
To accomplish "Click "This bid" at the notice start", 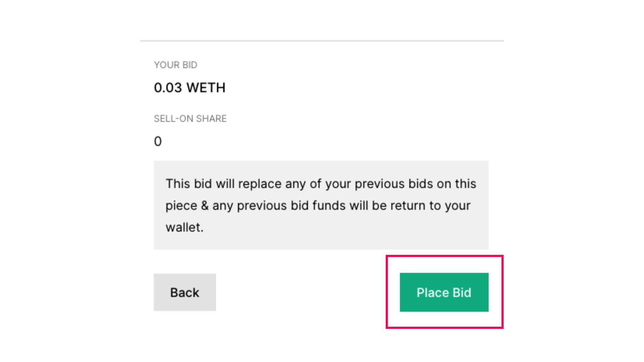I will click(x=189, y=184).
